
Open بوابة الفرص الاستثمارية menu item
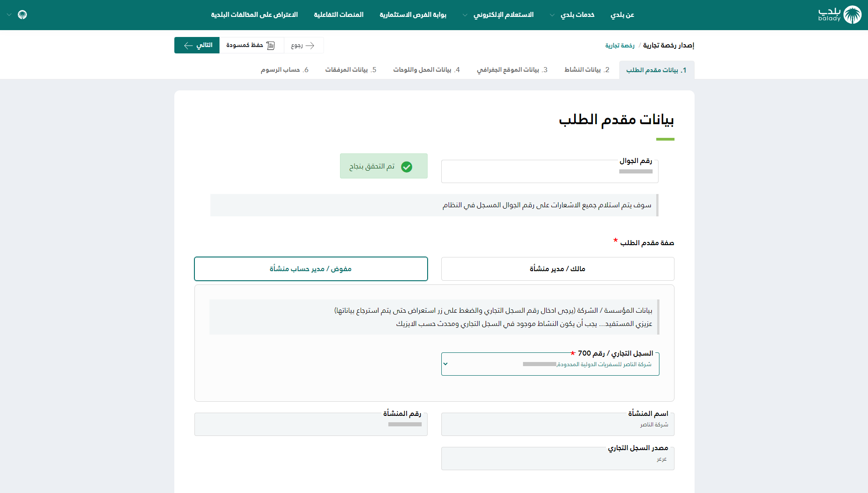413,15
